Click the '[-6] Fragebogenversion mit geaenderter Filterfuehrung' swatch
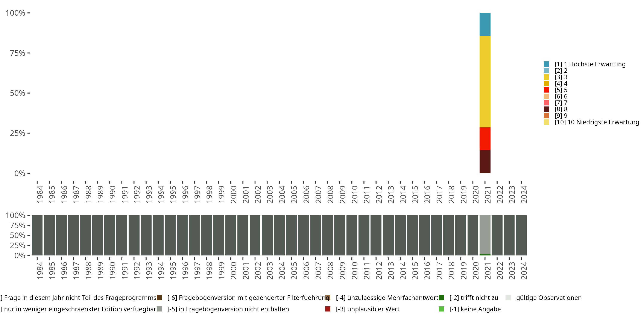This screenshot has height=322, width=644. pos(159,298)
